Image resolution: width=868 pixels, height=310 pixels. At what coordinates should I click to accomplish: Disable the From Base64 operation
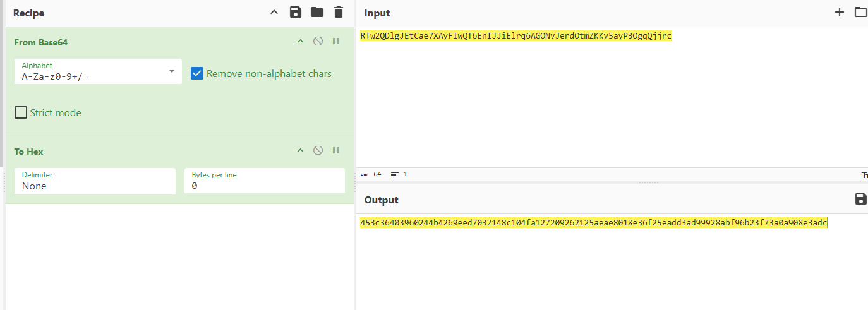(318, 42)
